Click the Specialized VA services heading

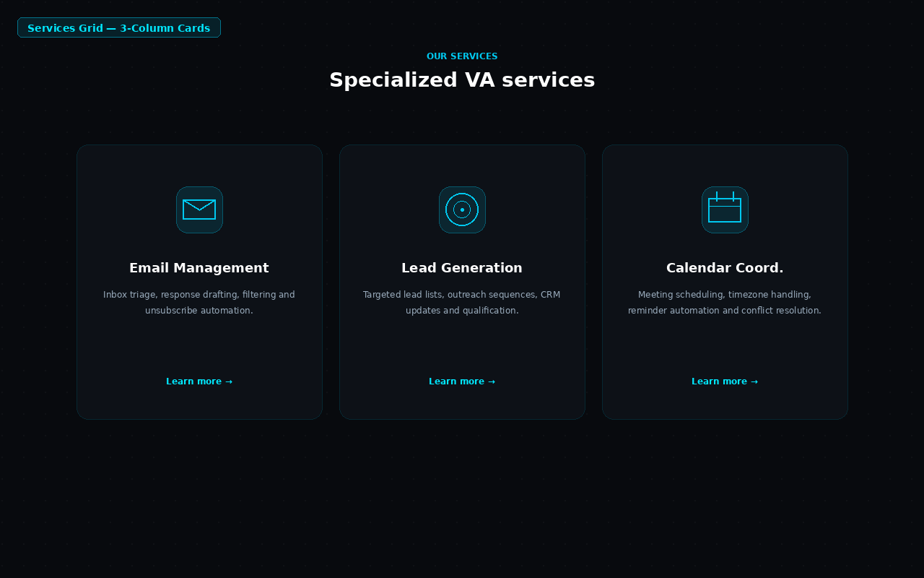(462, 80)
